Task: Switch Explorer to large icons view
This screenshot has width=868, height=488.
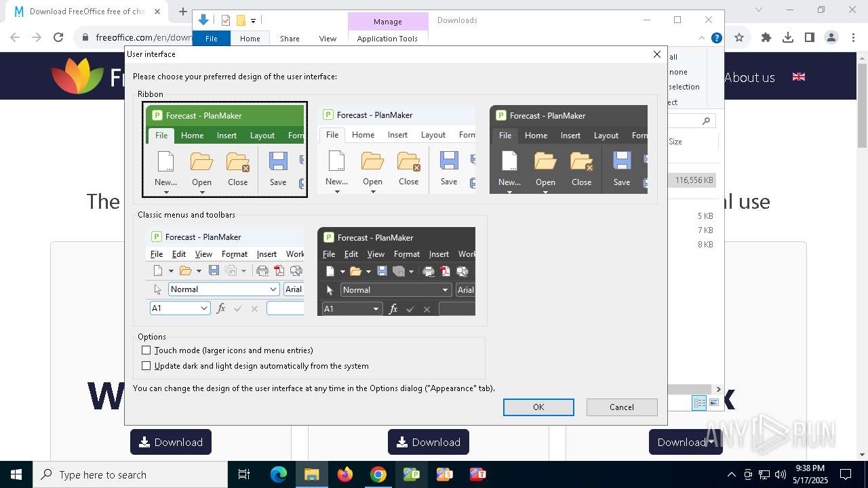Action: click(x=713, y=403)
